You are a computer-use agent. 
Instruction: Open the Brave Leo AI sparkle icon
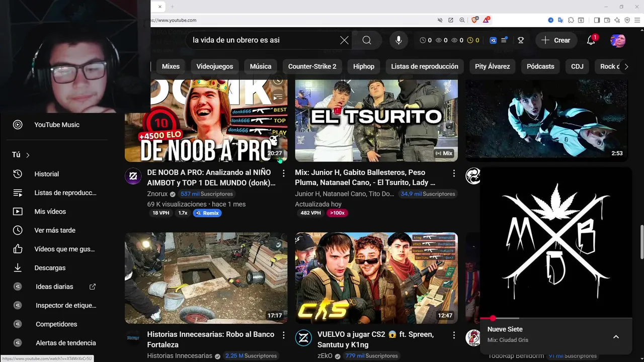(617, 20)
